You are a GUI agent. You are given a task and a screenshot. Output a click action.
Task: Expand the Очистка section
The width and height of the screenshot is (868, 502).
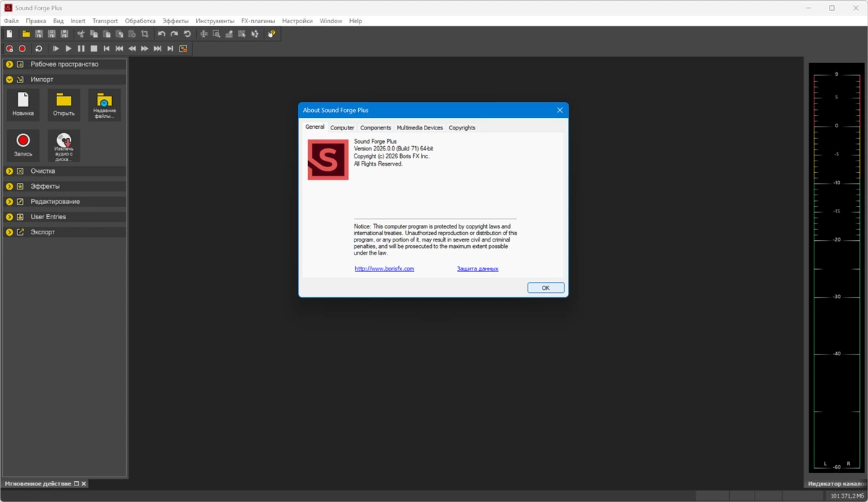pyautogui.click(x=9, y=171)
